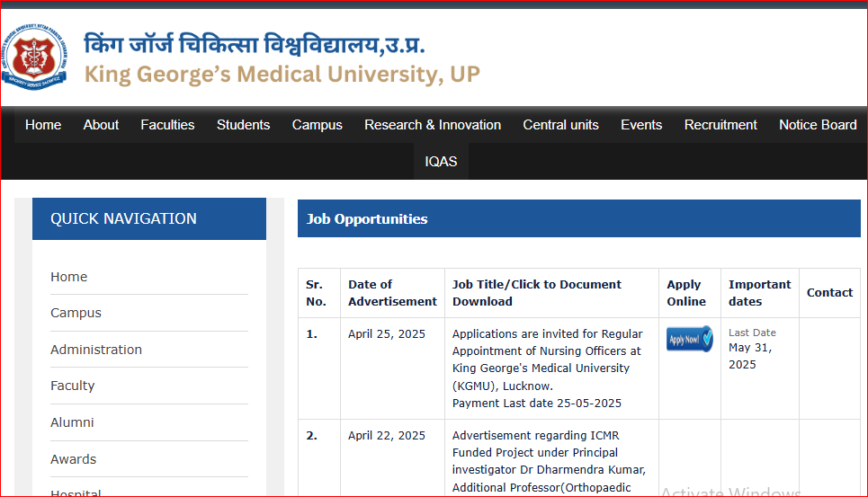Go to Home in Quick Navigation sidebar
Screen dimensions: 868x497
pos(68,277)
